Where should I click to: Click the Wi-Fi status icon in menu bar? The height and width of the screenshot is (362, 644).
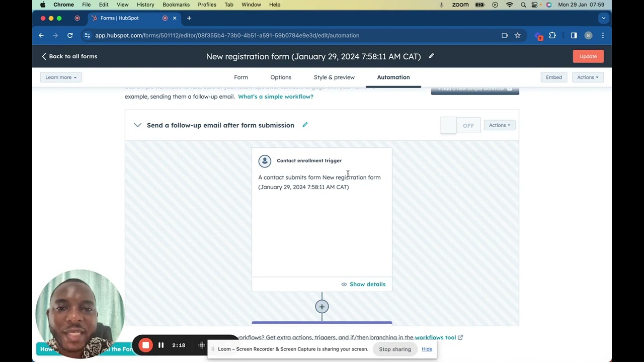click(509, 5)
